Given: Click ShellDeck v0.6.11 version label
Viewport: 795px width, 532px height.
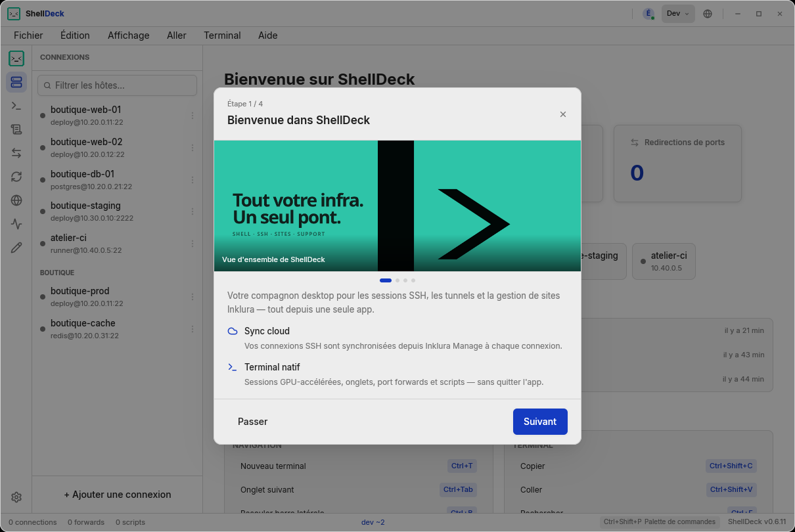Looking at the screenshot, I should click(757, 522).
